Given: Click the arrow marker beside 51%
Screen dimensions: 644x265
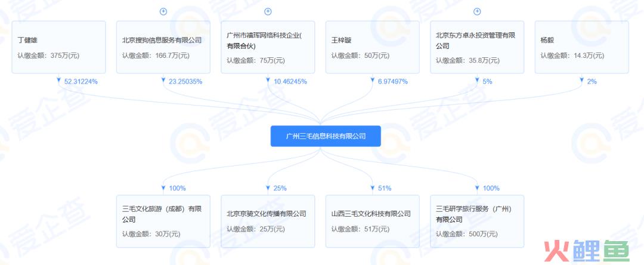Looking at the screenshot, I should 373,188.
